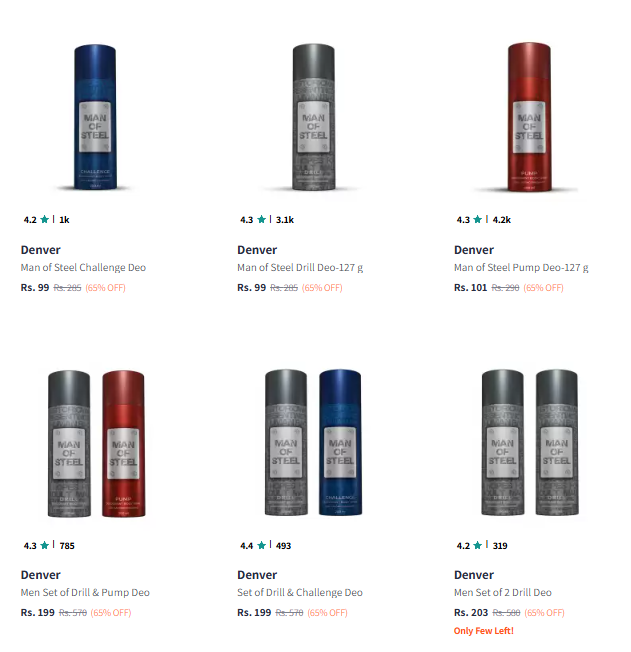
Task: Open Men Set of Drill & Pump Deo
Action: click(x=85, y=593)
